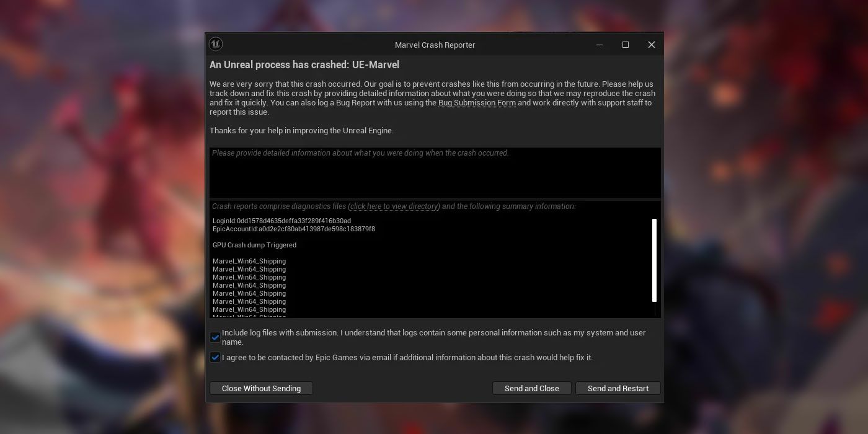The width and height of the screenshot is (868, 434).
Task: Click 'click here to view directory' link
Action: click(394, 206)
